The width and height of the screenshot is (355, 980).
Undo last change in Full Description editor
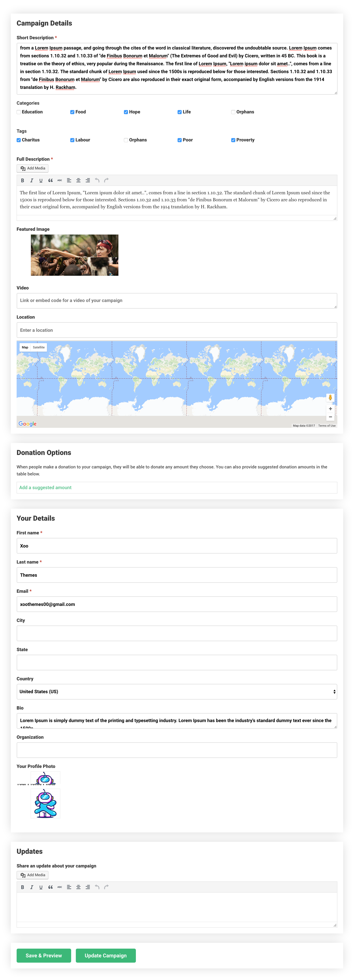(x=97, y=180)
